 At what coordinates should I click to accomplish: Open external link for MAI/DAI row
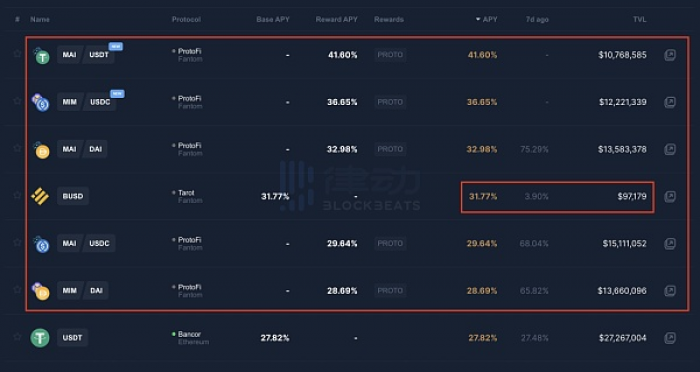tap(670, 149)
